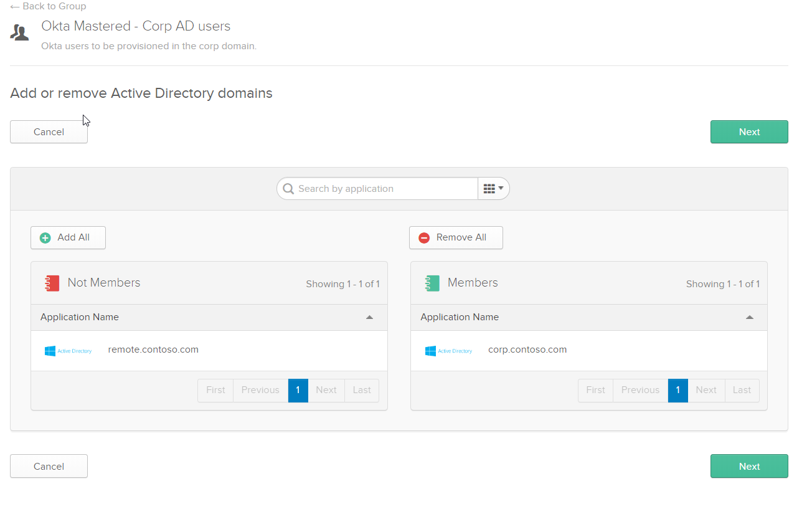The width and height of the screenshot is (812, 509).
Task: Click the group people icon beside title
Action: point(20,32)
